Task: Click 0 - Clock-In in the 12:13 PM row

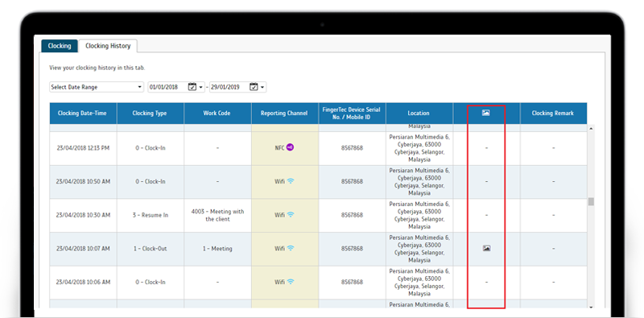Action: [x=150, y=148]
